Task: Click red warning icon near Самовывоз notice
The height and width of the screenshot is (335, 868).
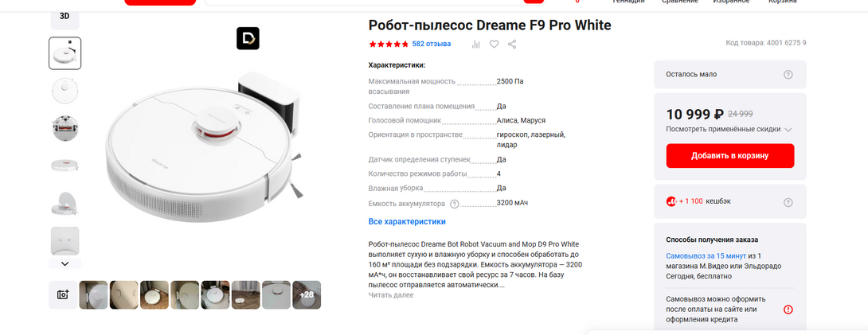Action: point(788,310)
